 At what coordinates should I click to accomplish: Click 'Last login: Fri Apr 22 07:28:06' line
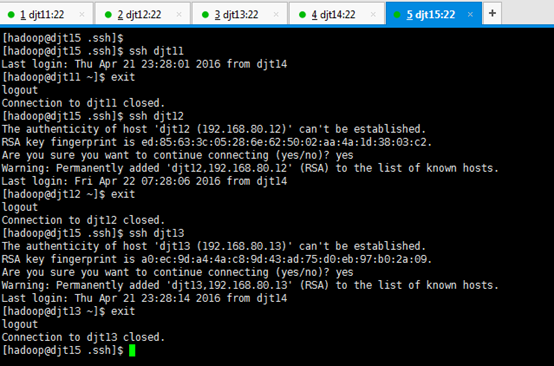click(x=144, y=181)
